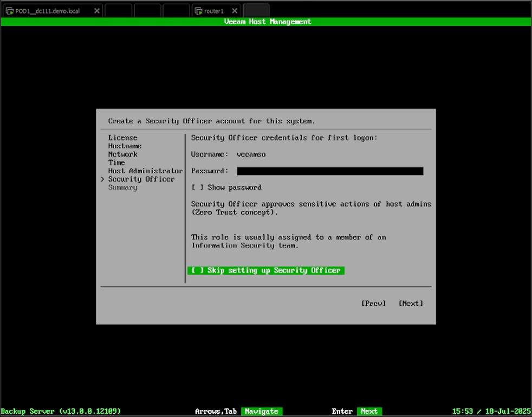Image resolution: width=532 pixels, height=417 pixels.
Task: Enable Skip setting up Security Officer
Action: [x=198, y=271]
